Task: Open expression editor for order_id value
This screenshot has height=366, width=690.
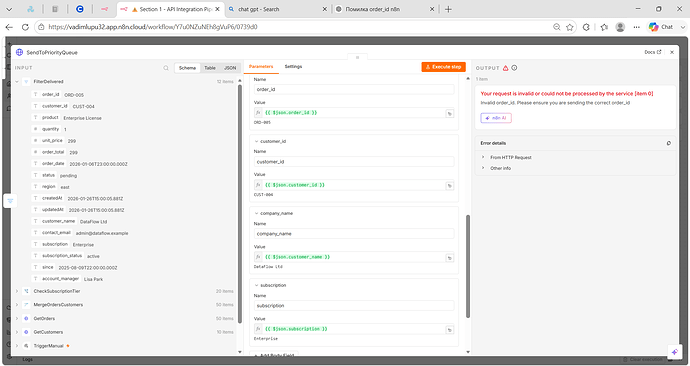Action: click(450, 114)
